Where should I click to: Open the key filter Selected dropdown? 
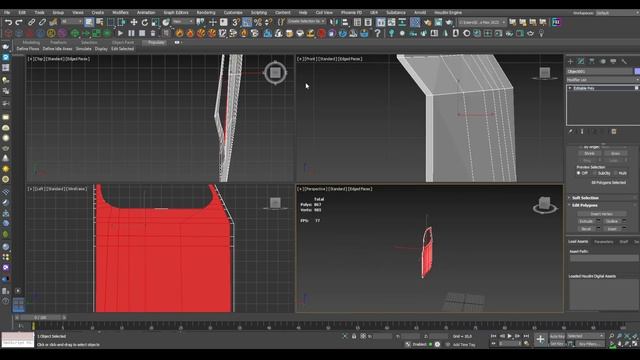pos(585,336)
